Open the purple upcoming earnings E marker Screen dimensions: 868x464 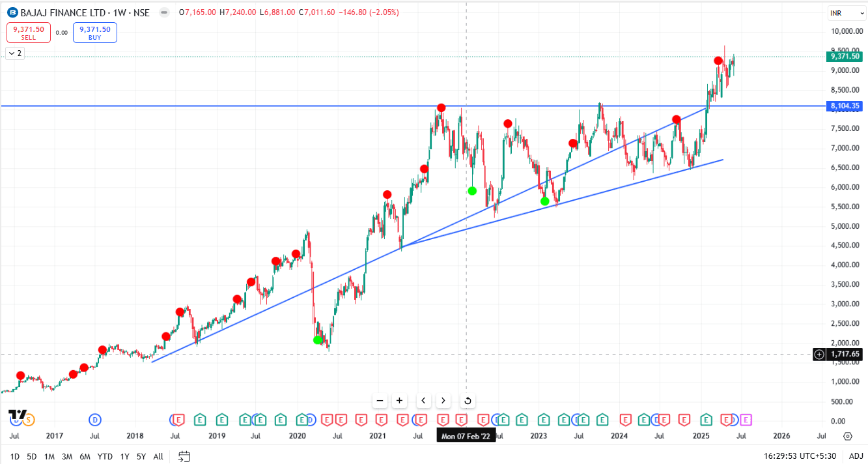(746, 420)
